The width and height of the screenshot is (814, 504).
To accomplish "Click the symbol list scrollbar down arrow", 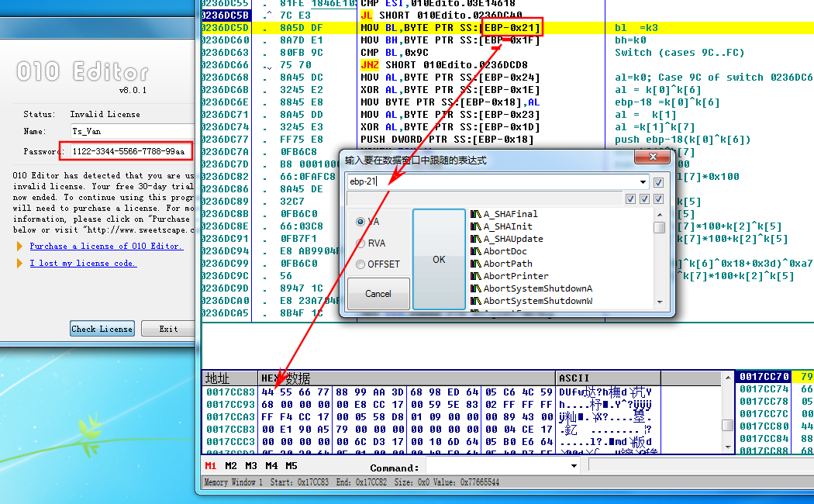I will (659, 302).
